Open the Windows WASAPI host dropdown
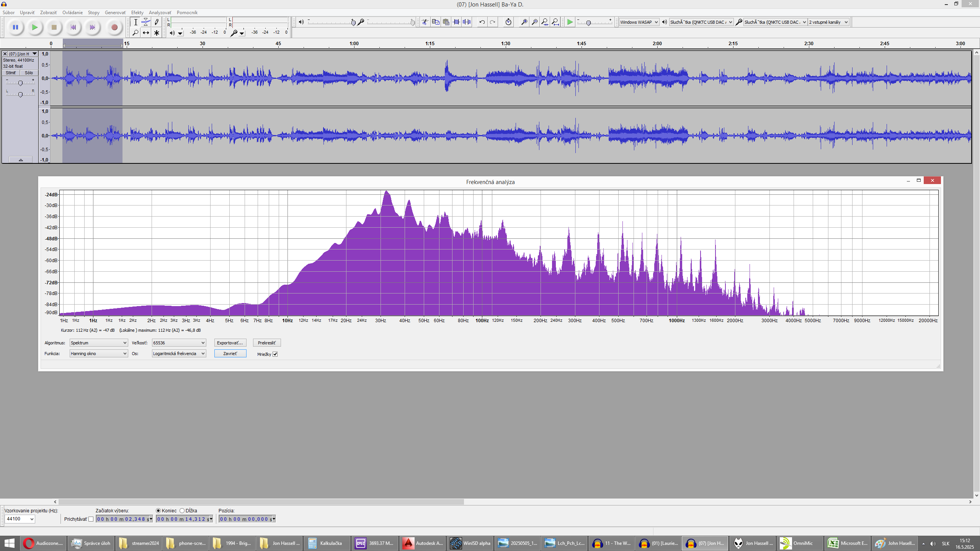The image size is (980, 551). (639, 22)
